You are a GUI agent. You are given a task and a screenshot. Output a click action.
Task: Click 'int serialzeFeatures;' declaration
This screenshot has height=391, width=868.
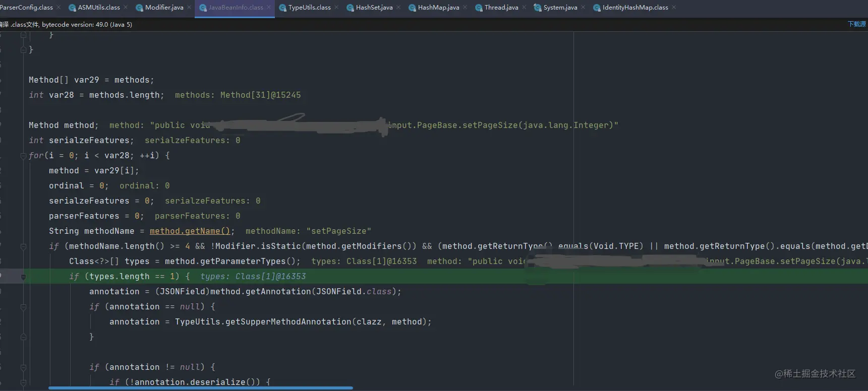pyautogui.click(x=81, y=140)
